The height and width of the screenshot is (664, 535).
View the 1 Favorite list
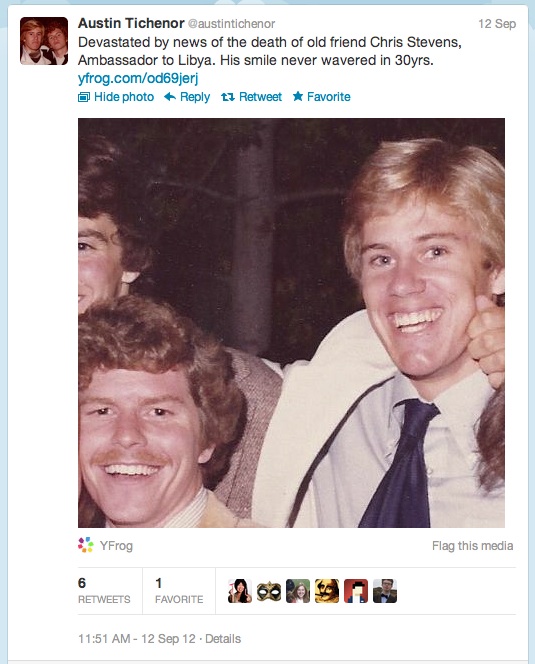[x=179, y=591]
